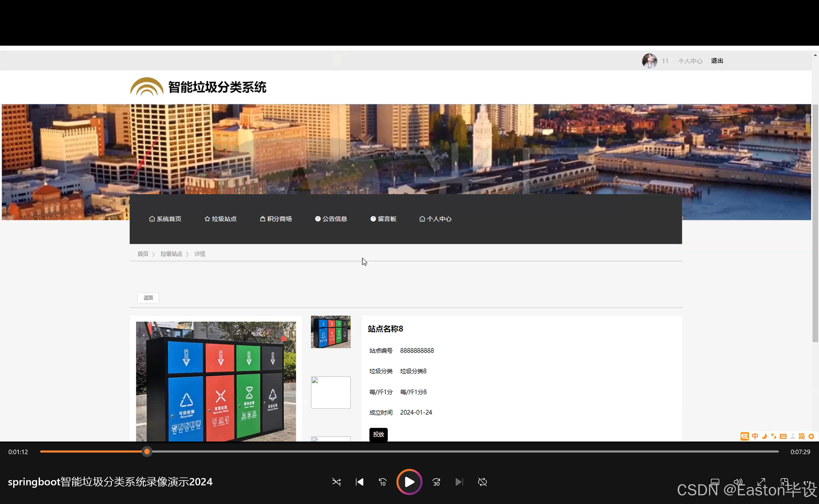Open the video player fullscreen icon
Viewport: 819px width, 504px height.
[x=761, y=482]
